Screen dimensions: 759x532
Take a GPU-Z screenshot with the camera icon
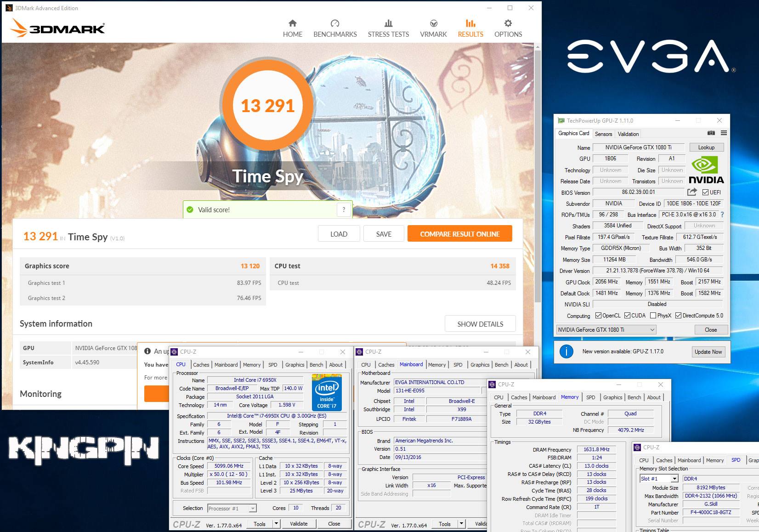point(711,133)
